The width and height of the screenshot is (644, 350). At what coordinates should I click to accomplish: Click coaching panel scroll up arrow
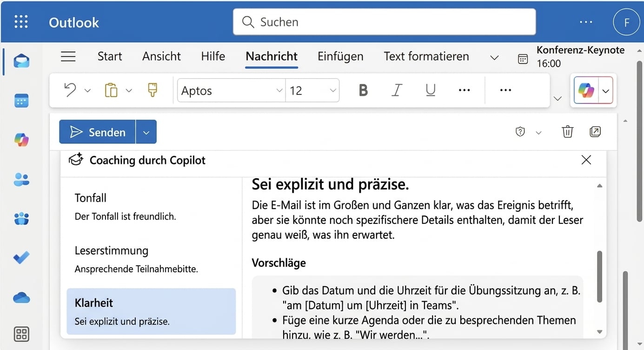[600, 186]
